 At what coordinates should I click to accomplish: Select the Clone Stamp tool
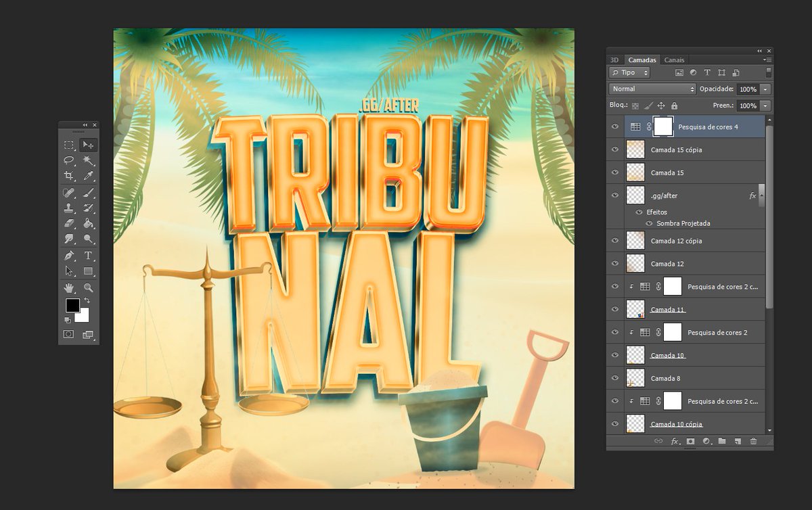point(69,208)
